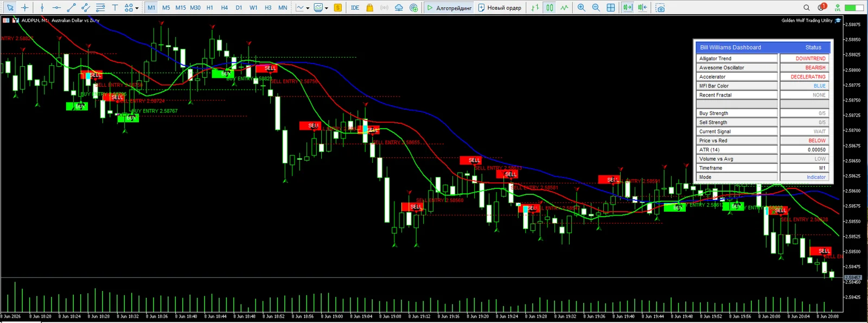
Task: Click the green LVL level icon
Action: click(837, 8)
